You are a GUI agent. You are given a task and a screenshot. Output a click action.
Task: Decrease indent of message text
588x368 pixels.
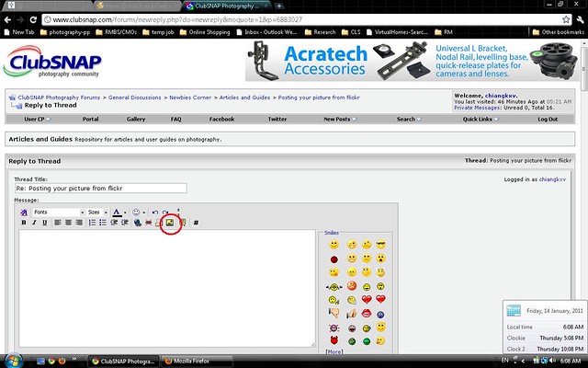114,223
